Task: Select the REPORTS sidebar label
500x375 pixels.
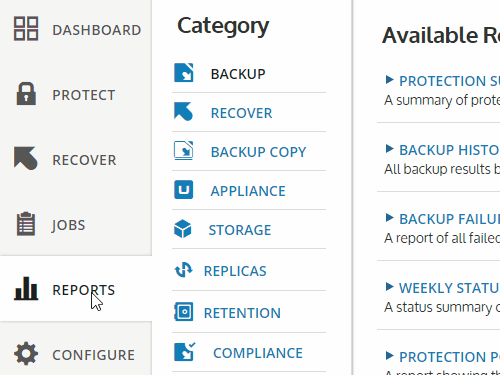Action: 84,290
